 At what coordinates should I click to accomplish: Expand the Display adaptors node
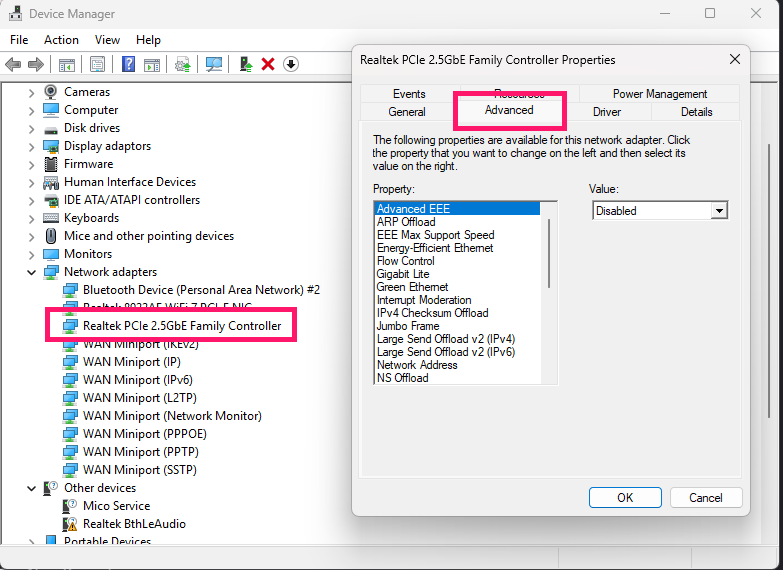click(31, 147)
